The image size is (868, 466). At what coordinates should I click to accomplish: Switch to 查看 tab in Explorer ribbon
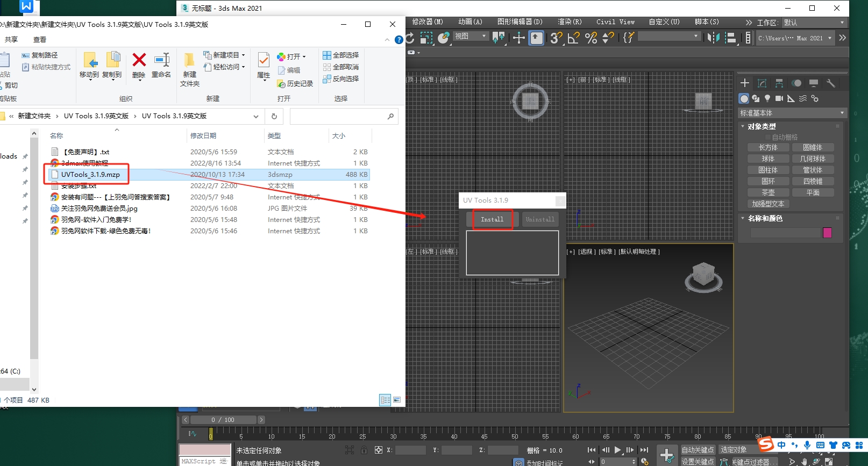(x=40, y=40)
